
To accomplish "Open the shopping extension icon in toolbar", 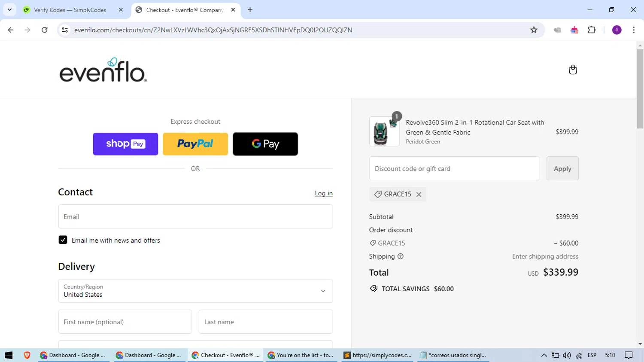I will pos(574,30).
